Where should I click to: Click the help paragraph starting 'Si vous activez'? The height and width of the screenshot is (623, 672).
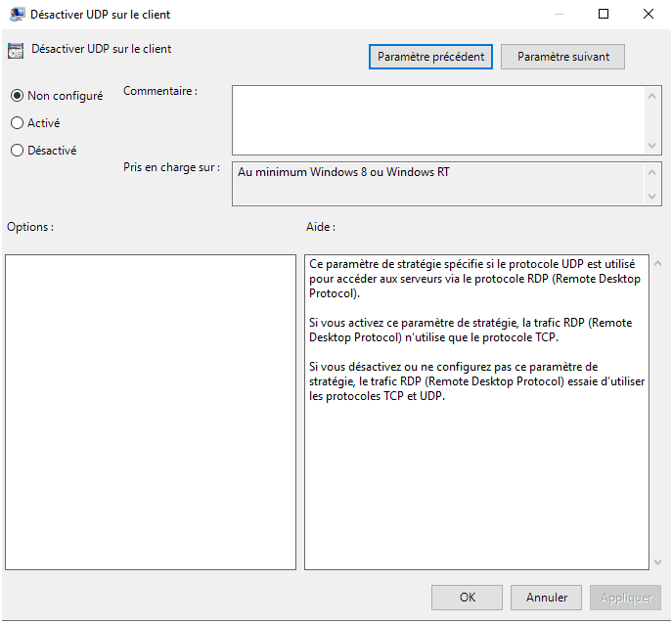(x=470, y=330)
